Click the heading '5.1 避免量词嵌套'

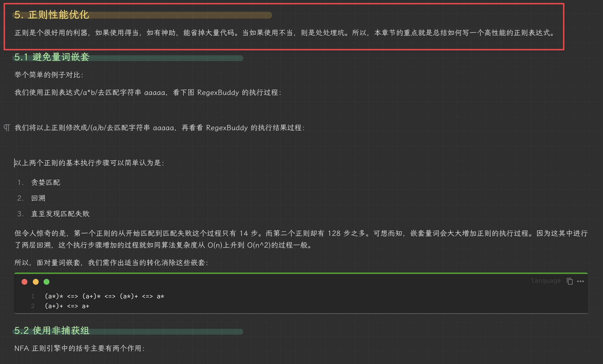[x=52, y=57]
